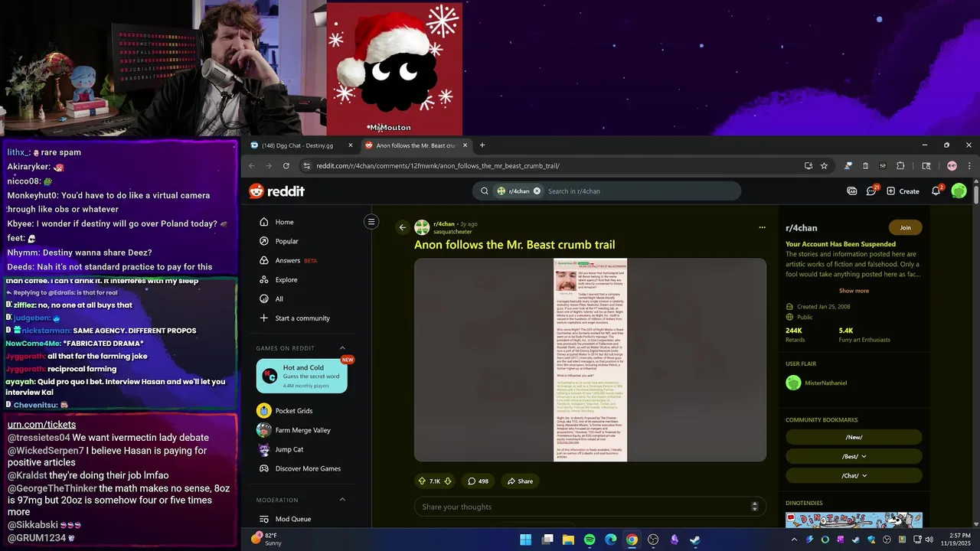The image size is (980, 551).
Task: Click the Reddit logo
Action: (276, 191)
